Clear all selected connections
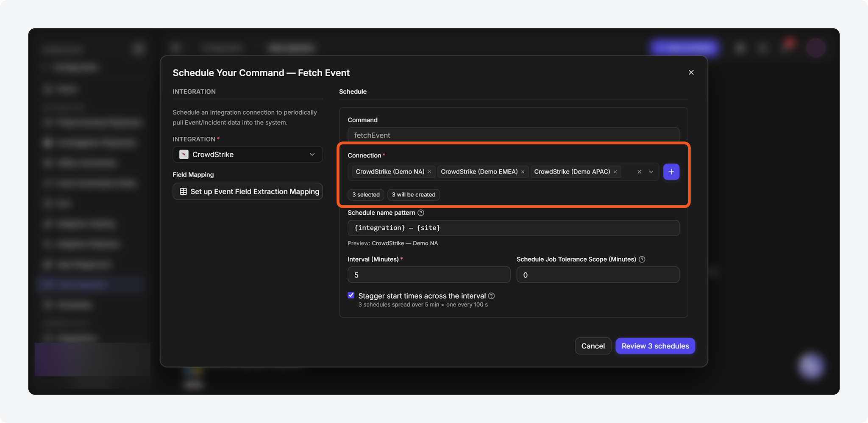The image size is (868, 423). point(639,172)
